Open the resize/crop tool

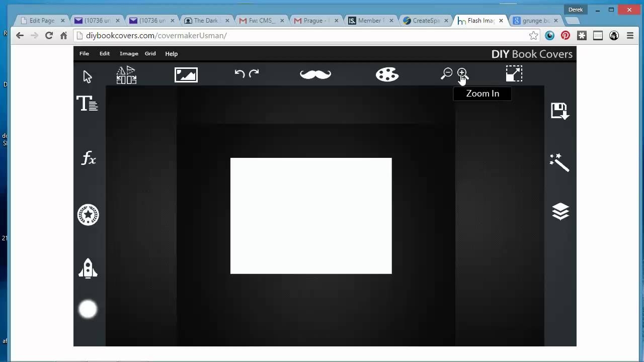click(x=514, y=73)
